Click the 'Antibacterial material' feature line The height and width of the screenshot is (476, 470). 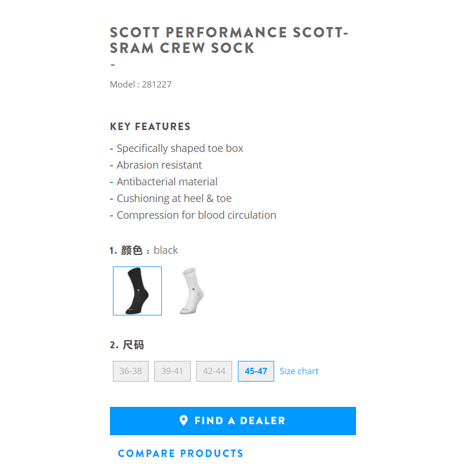[x=167, y=182]
